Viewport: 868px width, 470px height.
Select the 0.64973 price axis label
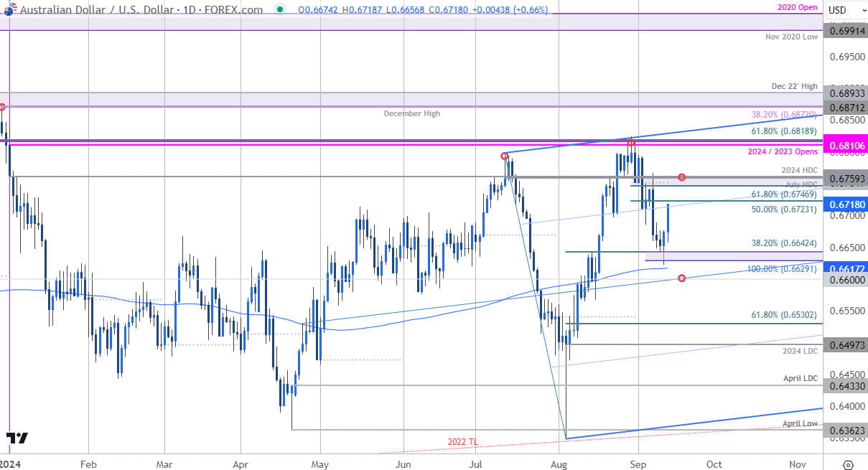click(x=845, y=344)
